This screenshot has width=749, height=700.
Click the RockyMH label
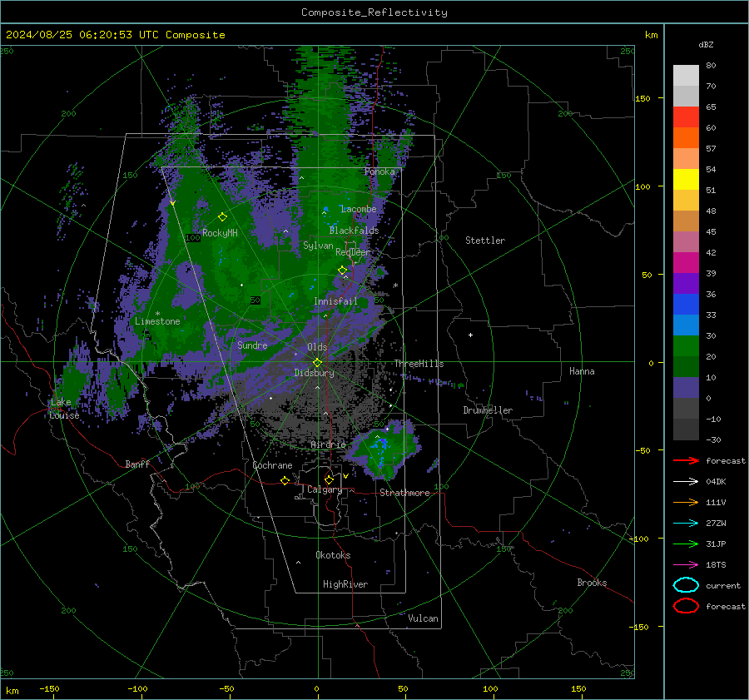[220, 233]
